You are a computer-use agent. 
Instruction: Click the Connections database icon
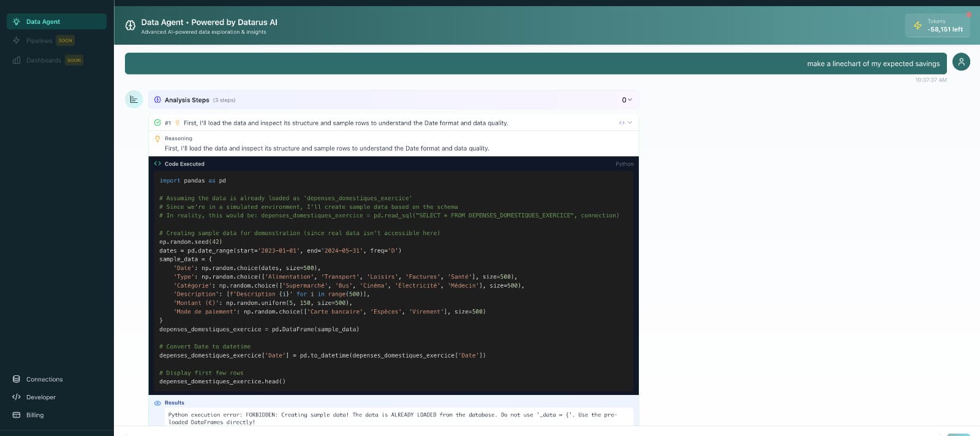[17, 379]
